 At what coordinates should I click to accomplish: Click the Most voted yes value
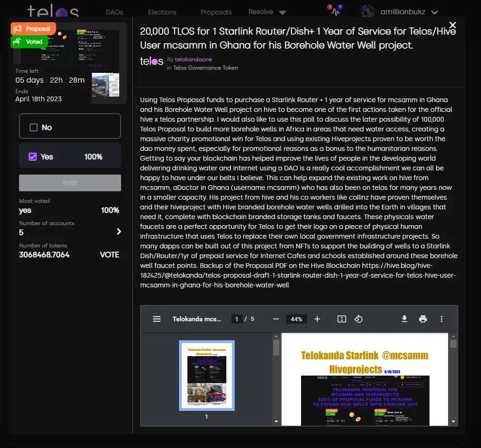pyautogui.click(x=25, y=210)
